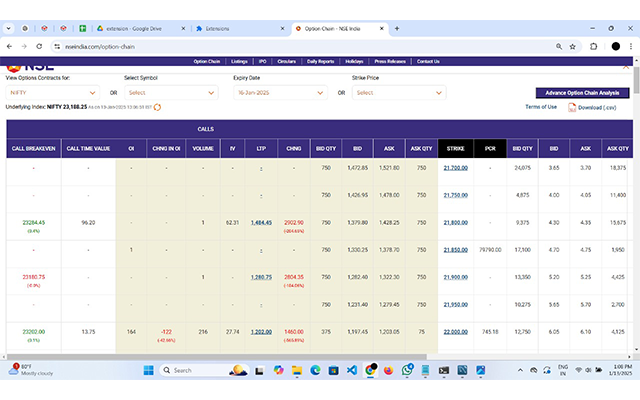Open File Explorer from the taskbar
The image size is (640, 400).
click(297, 370)
